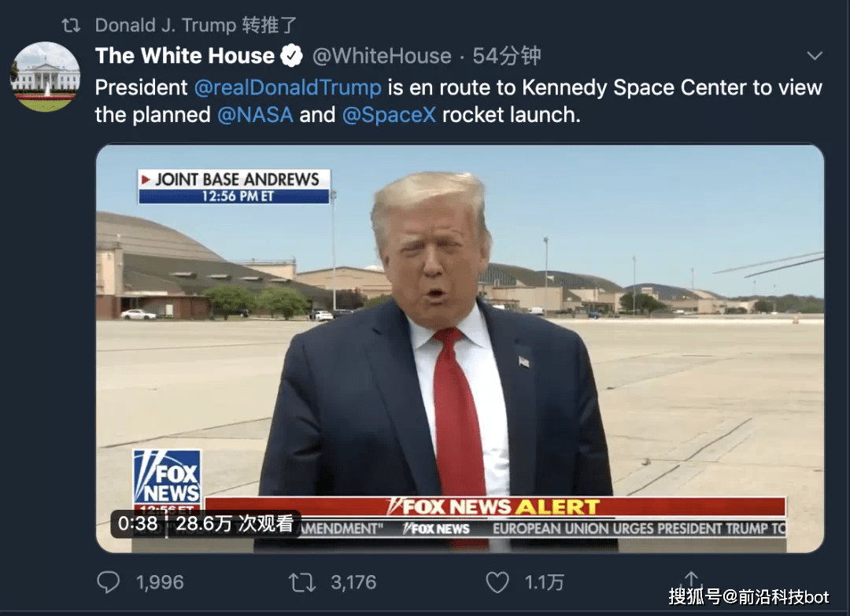
Task: Open the 54分钟 timestamp link
Action: pos(506,56)
